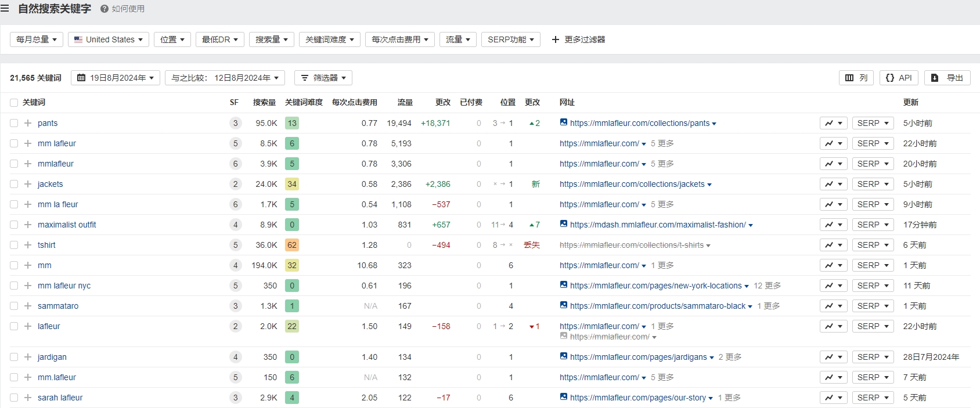Open SERP dropdown for tshirt row
980x408 pixels.
[873, 245]
